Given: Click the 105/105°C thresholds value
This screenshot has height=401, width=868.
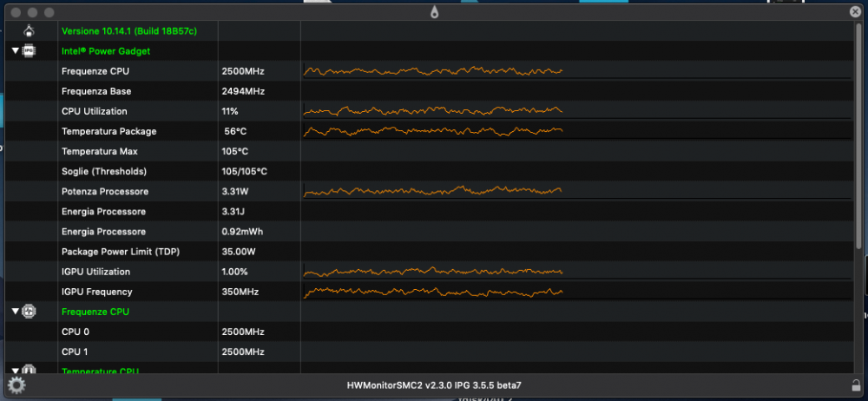Looking at the screenshot, I should 244,172.
